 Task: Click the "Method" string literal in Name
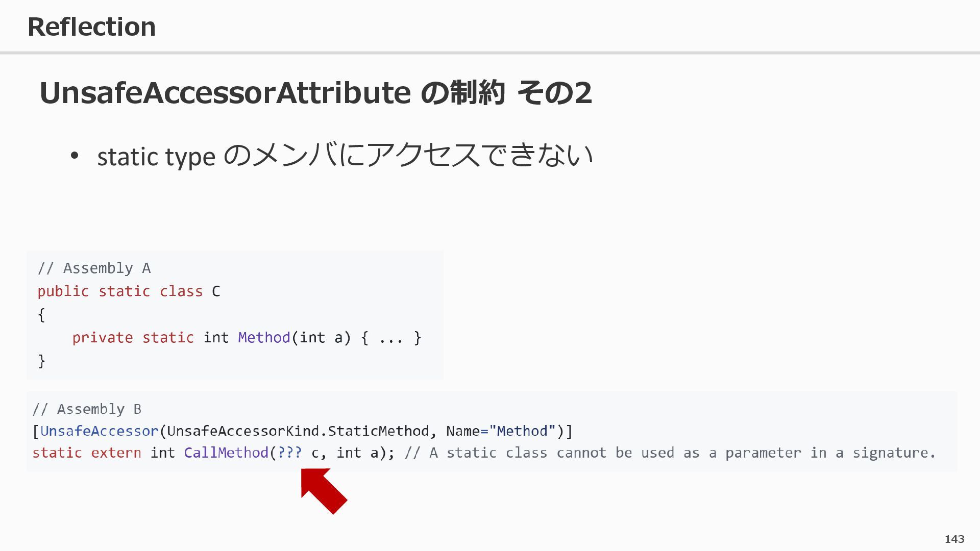522,431
